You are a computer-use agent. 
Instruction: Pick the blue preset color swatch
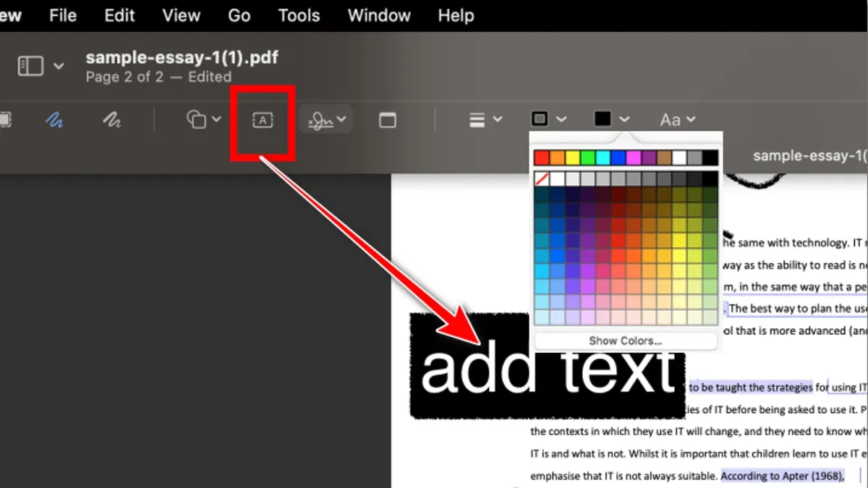pos(618,158)
